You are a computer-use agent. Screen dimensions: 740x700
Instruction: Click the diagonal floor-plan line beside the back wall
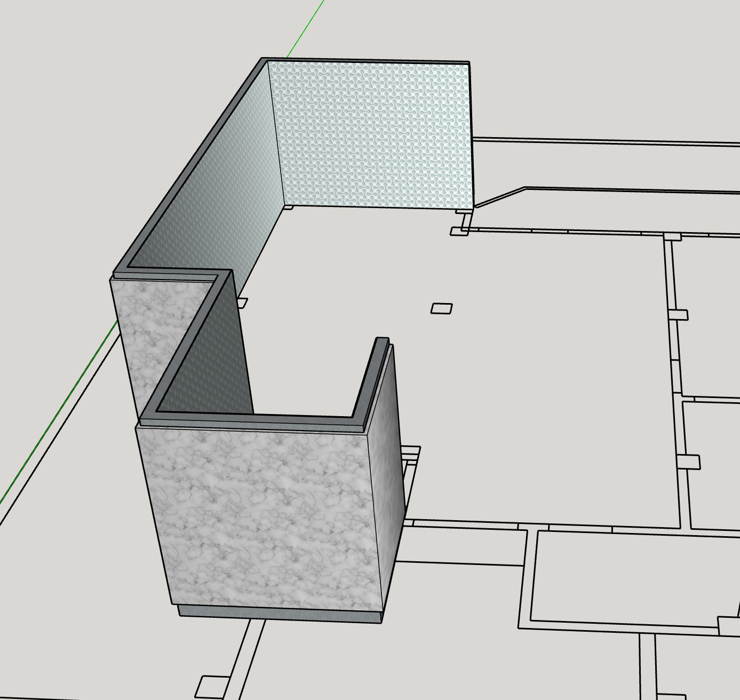499,196
